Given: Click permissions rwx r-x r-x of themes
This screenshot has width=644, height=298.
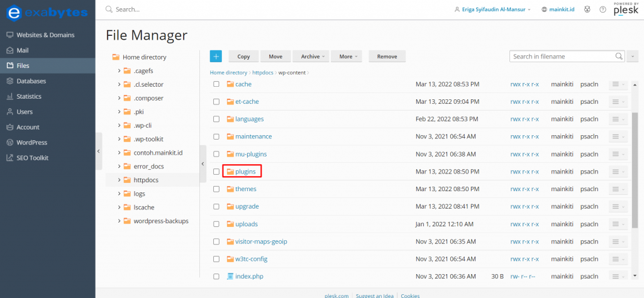Looking at the screenshot, I should (x=525, y=189).
